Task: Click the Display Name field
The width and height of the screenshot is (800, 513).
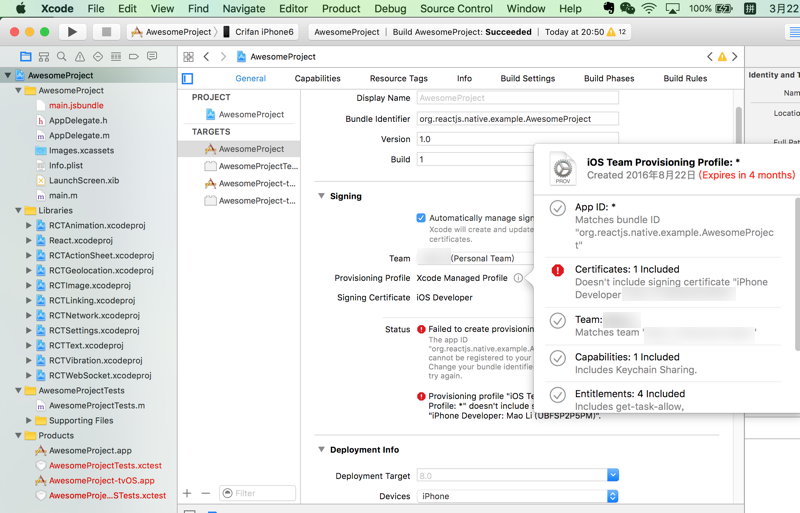Action: [x=517, y=97]
